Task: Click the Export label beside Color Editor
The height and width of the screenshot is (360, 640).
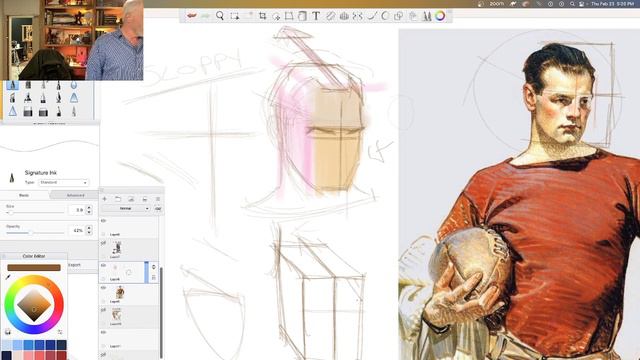Action: (74, 265)
